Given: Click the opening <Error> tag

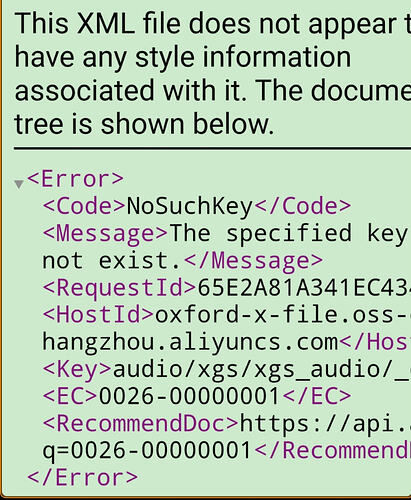Looking at the screenshot, I should coord(75,179).
